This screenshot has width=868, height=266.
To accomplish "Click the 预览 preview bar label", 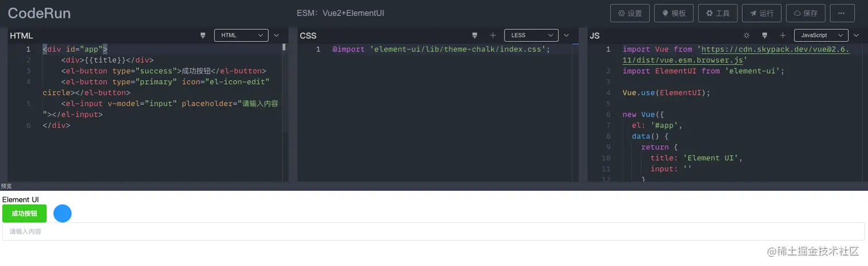I will [x=6, y=186].
